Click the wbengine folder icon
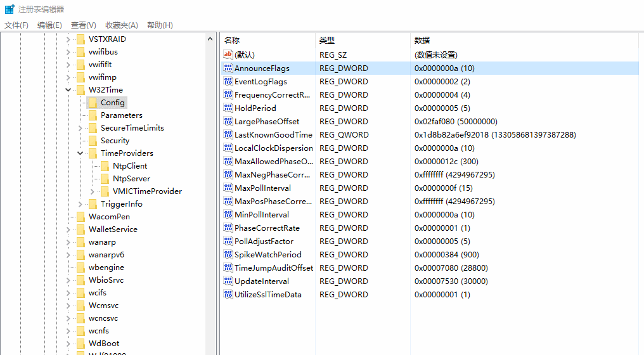 (x=81, y=267)
